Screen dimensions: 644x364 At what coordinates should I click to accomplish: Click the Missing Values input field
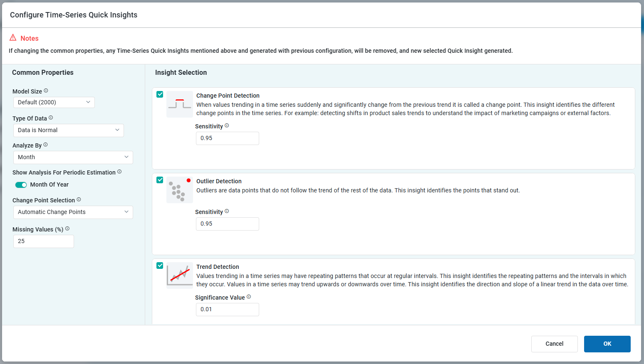point(44,241)
